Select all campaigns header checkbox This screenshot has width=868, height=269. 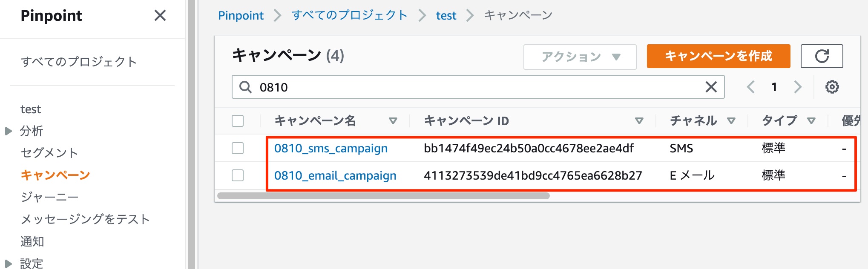point(238,121)
